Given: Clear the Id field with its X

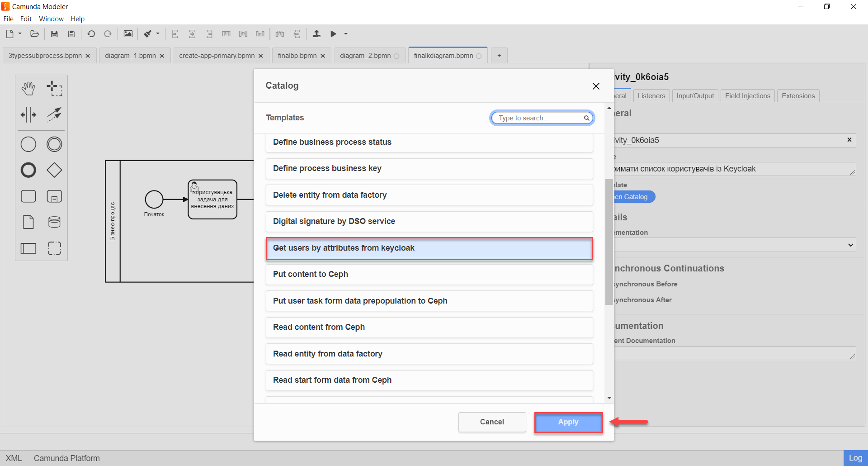Looking at the screenshot, I should pyautogui.click(x=849, y=140).
